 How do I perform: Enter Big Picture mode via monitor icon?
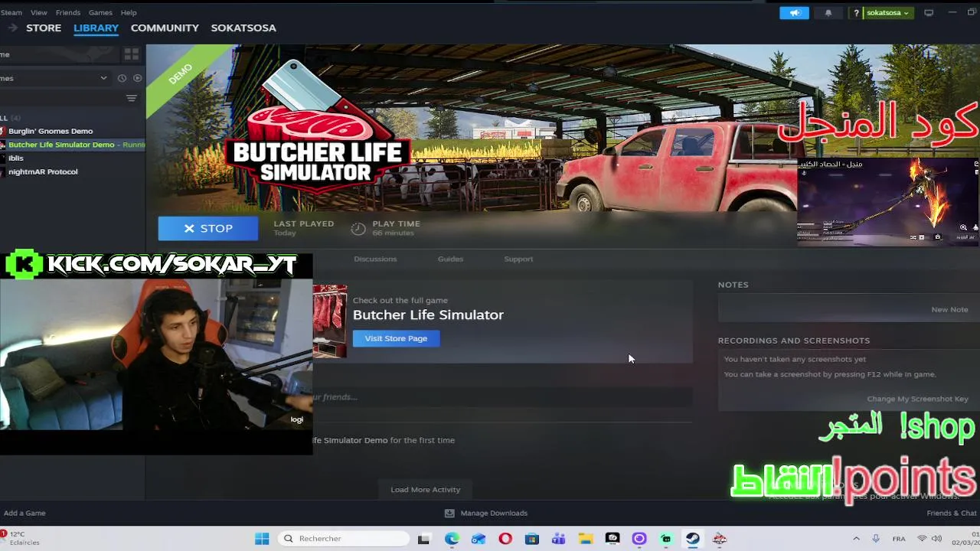pos(929,13)
